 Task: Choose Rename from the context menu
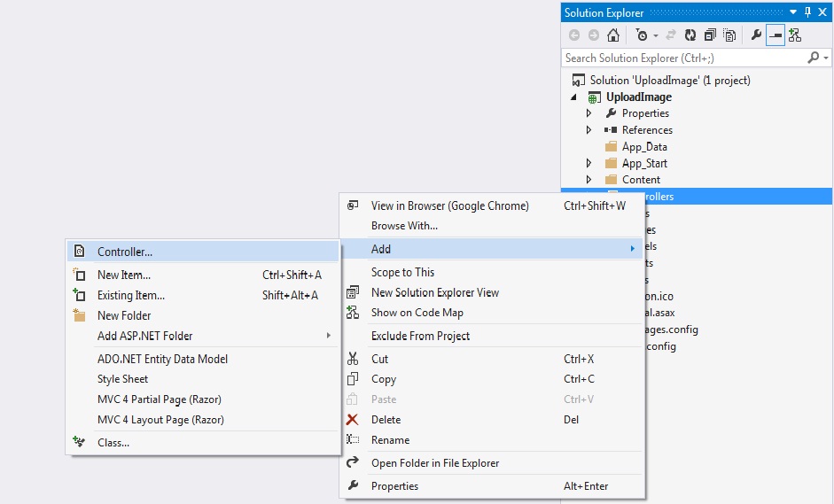pos(492,439)
